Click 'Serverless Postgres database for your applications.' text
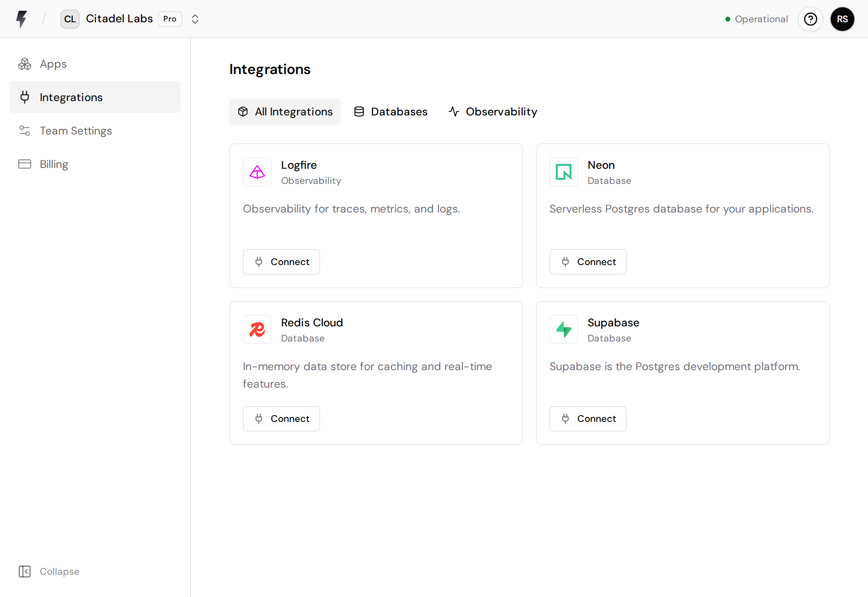Viewport: 868px width, 597px height. [x=682, y=209]
